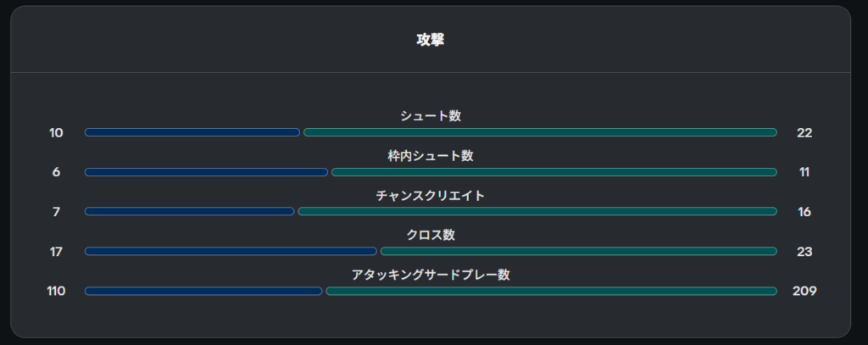This screenshot has height=345, width=868.
Task: Select the アタッキングサードプレー数 label
Action: point(431,275)
